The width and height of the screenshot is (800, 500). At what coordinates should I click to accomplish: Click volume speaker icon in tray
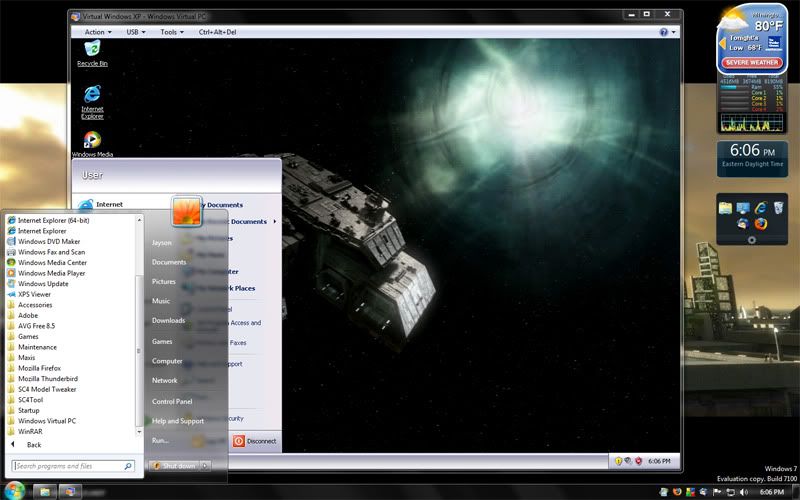pyautogui.click(x=743, y=492)
